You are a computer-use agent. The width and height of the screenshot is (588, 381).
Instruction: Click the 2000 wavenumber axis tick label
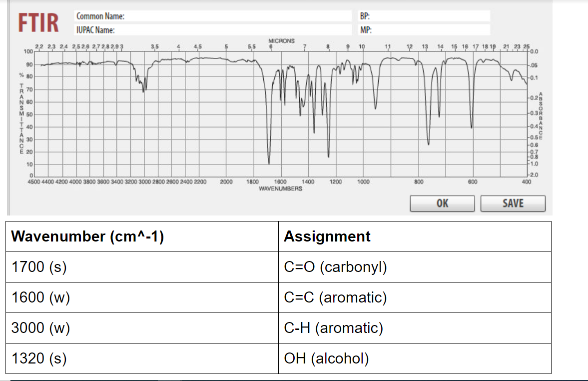226,181
